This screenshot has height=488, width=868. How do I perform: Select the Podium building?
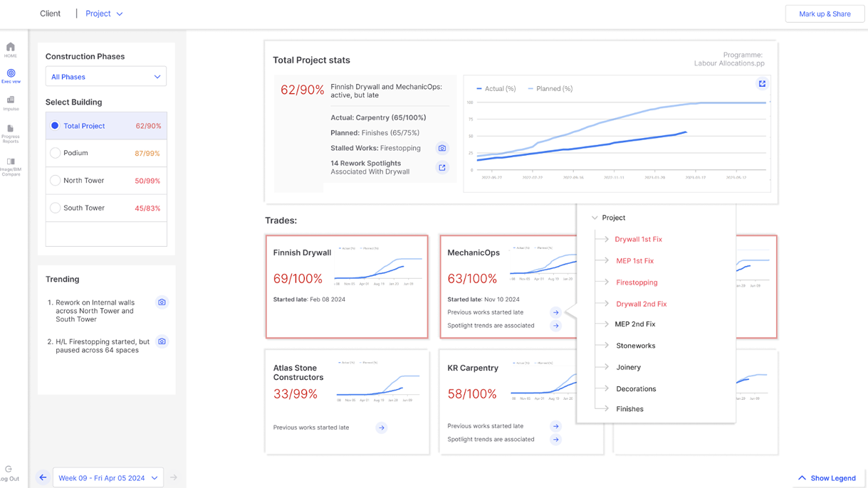tap(56, 153)
